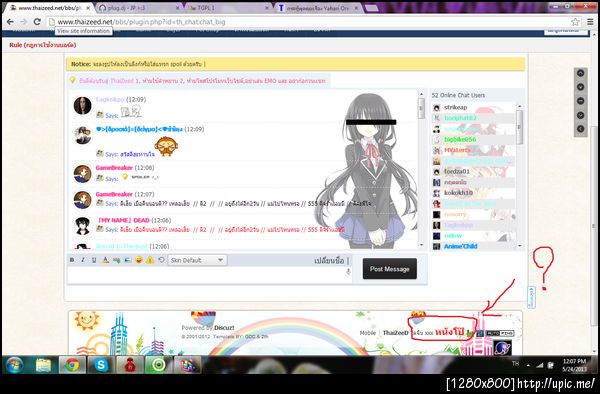Click the user list scroll down arrow
Image resolution: width=600 pixels, height=394 pixels.
coord(520,246)
